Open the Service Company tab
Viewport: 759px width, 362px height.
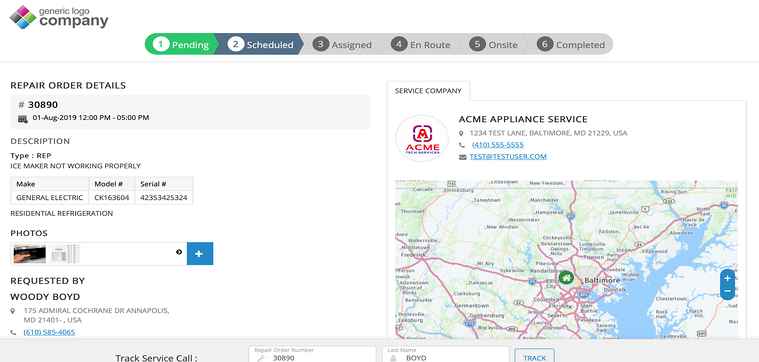pyautogui.click(x=428, y=91)
